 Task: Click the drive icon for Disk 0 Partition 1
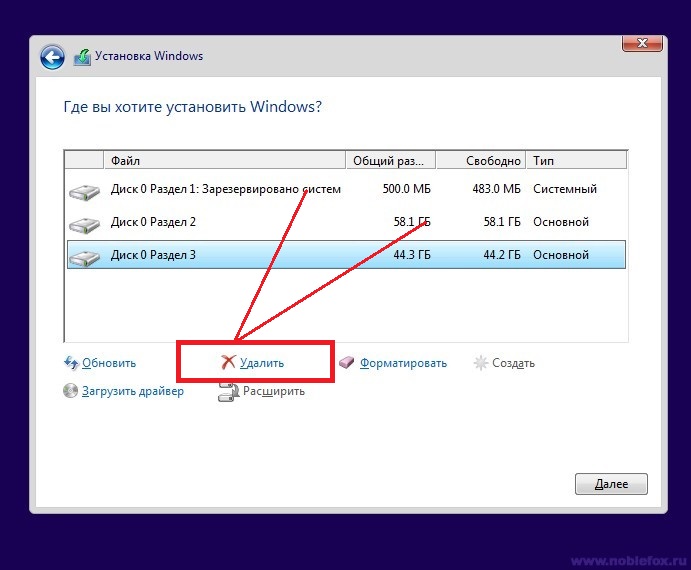point(84,192)
